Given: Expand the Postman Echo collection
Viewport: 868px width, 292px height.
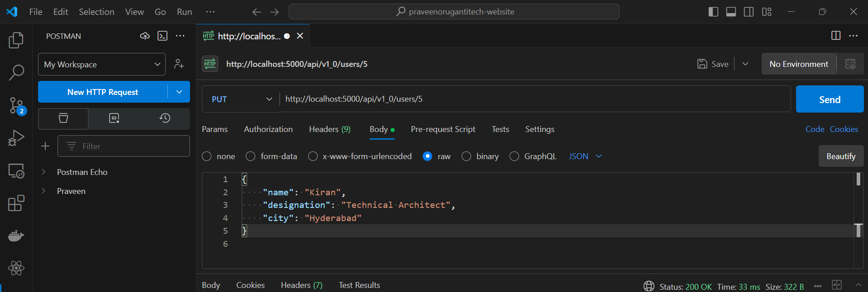Looking at the screenshot, I should (43, 172).
